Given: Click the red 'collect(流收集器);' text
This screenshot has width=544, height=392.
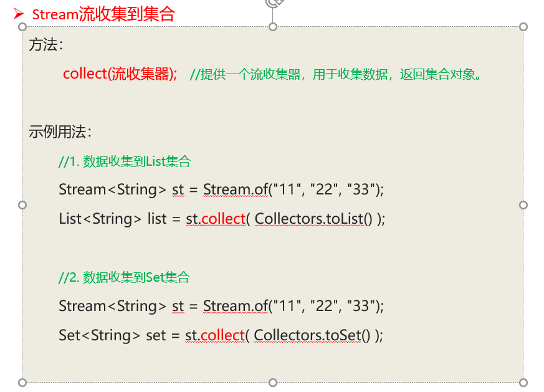Looking at the screenshot, I should point(120,74).
